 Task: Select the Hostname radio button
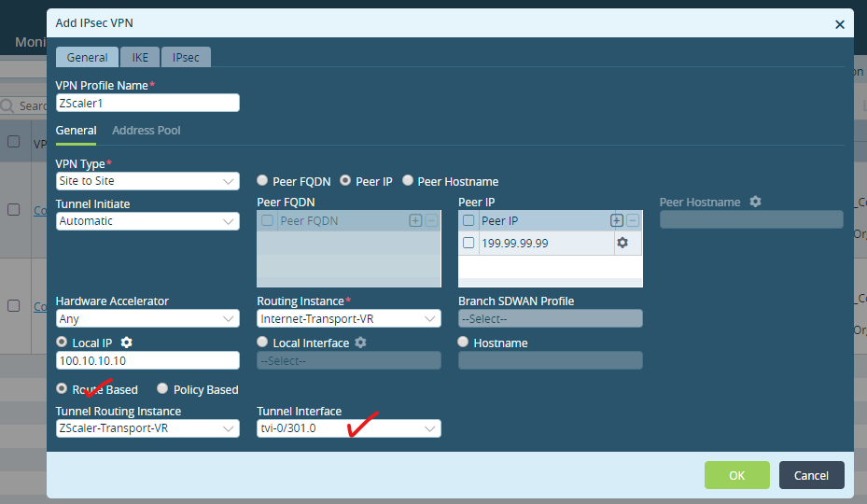point(463,342)
